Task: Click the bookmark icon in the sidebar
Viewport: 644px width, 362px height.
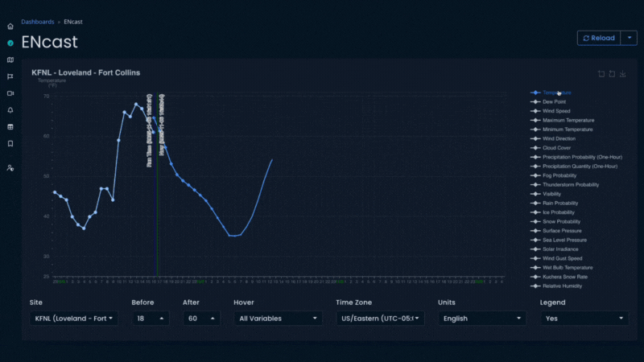Action: click(10, 143)
